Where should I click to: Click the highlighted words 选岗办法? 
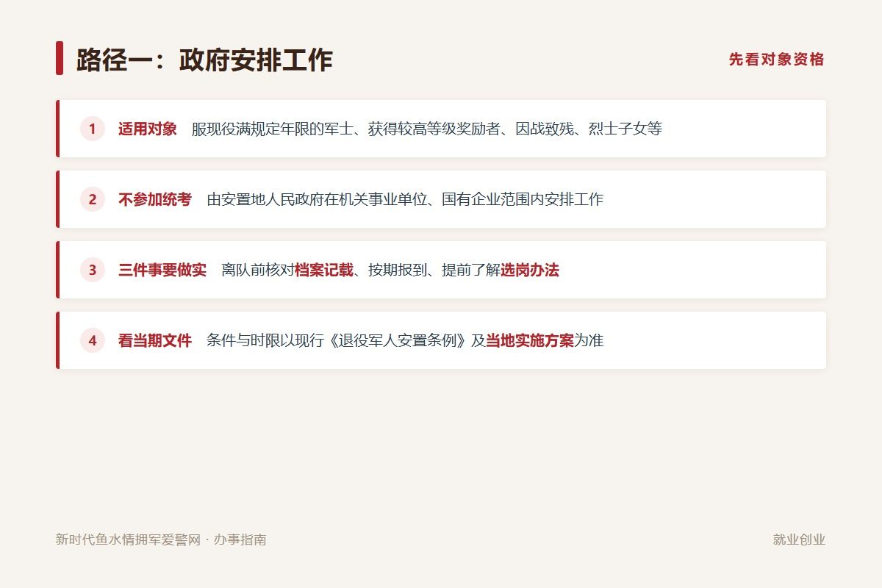click(x=530, y=270)
